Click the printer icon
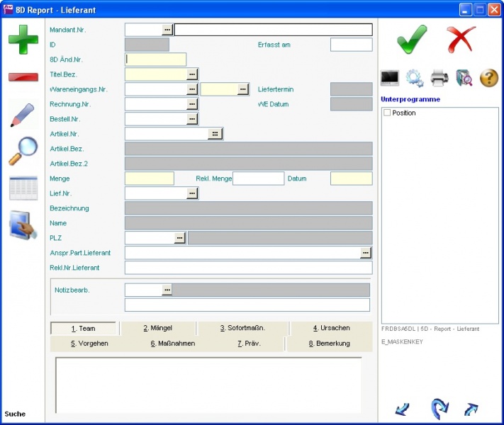The image size is (504, 425). (439, 78)
